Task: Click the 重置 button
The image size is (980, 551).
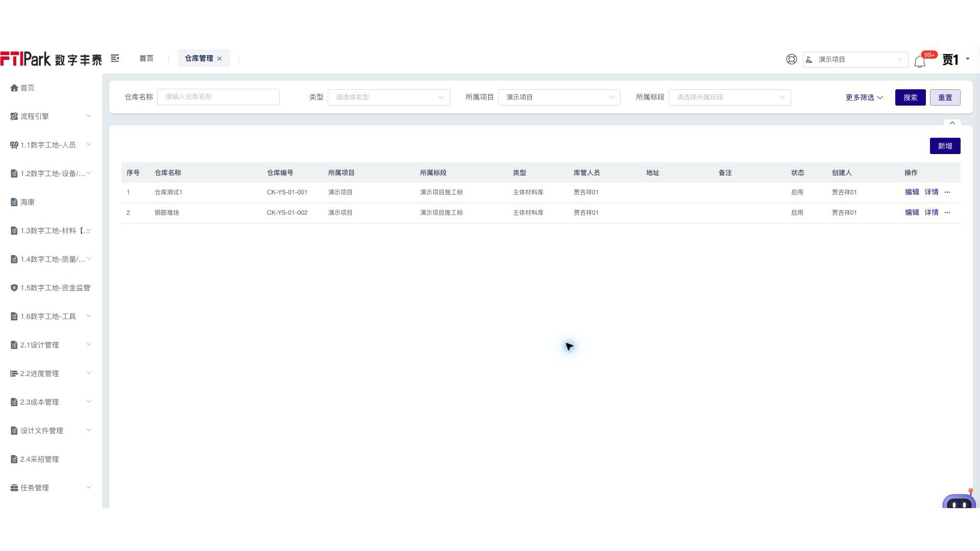Action: 945,97
